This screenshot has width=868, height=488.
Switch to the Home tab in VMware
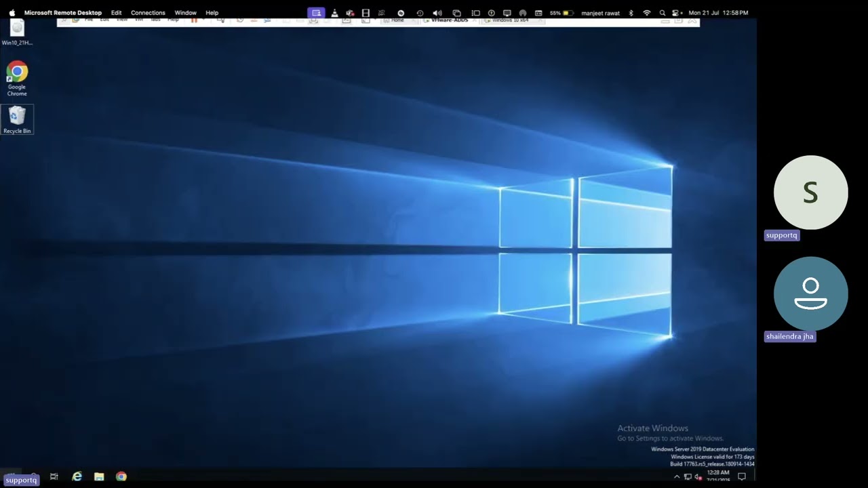coord(397,20)
